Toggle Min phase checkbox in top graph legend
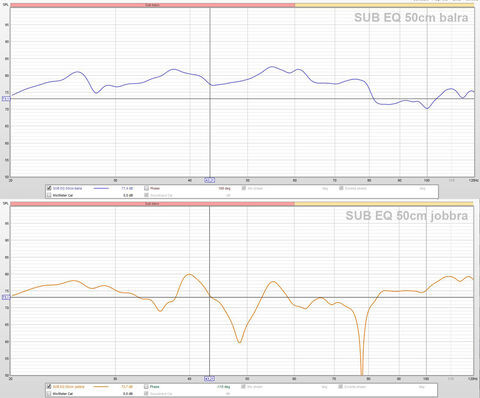Screen dimensions: 480x398 click(244, 188)
